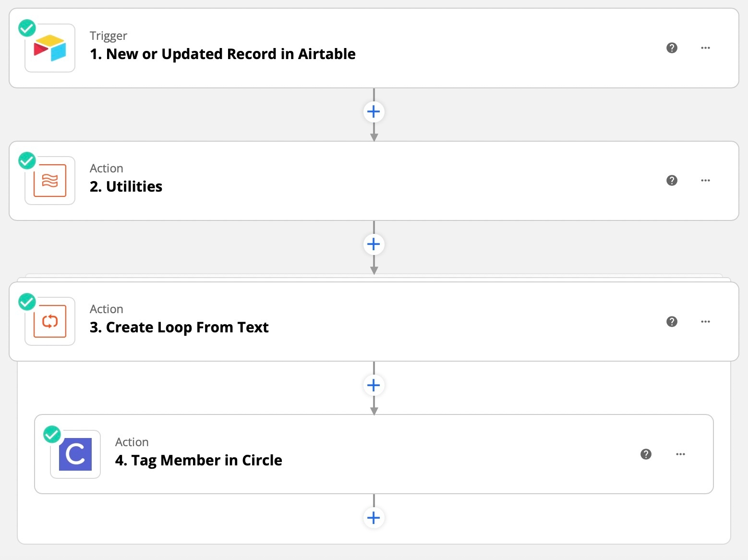
Task: Expand the Tag Member in Circle step
Action: (374, 454)
